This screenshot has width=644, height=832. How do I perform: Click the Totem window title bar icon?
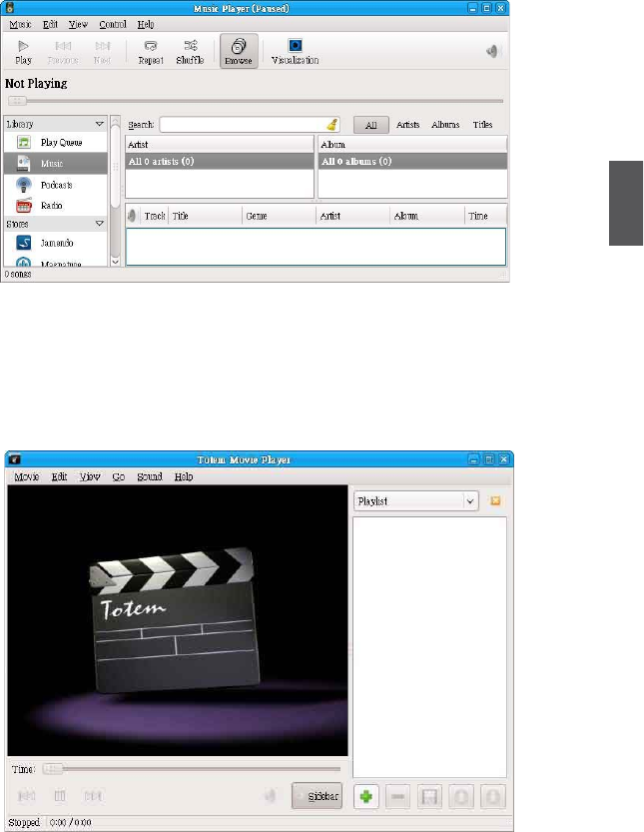(14, 459)
